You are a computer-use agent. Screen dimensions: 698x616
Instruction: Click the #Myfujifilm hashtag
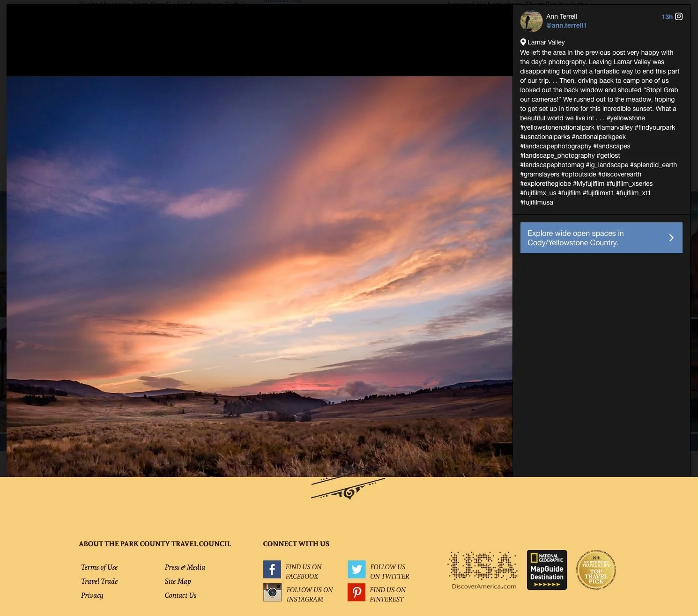pyautogui.click(x=588, y=183)
